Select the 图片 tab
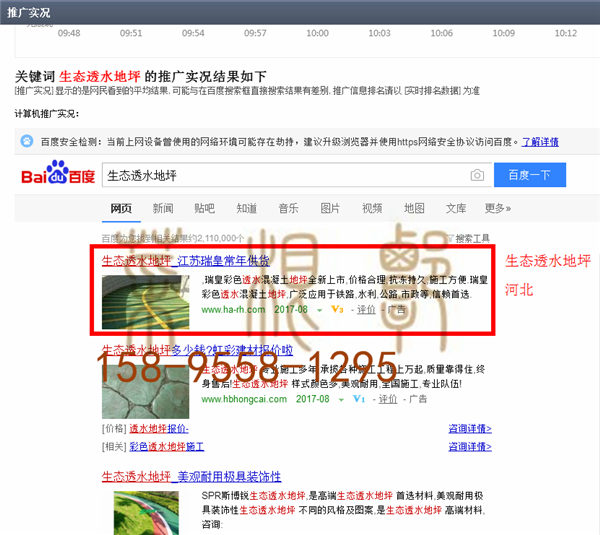The width and height of the screenshot is (600, 535). tap(330, 208)
